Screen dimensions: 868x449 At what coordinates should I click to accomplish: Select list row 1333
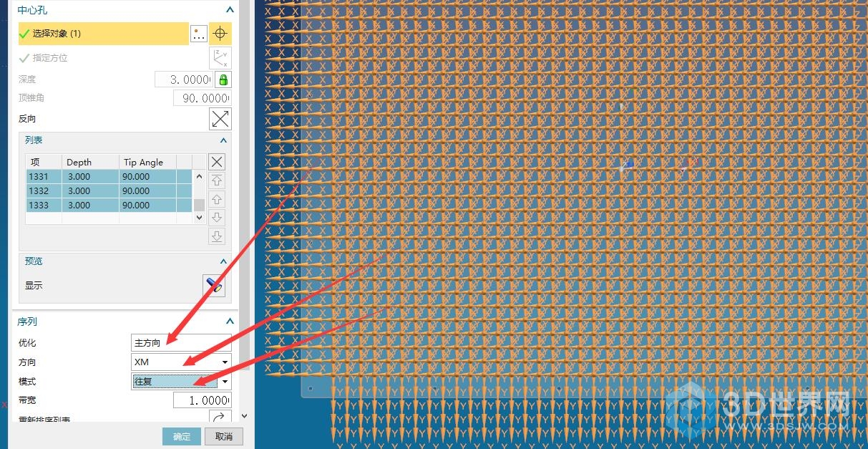pyautogui.click(x=109, y=205)
